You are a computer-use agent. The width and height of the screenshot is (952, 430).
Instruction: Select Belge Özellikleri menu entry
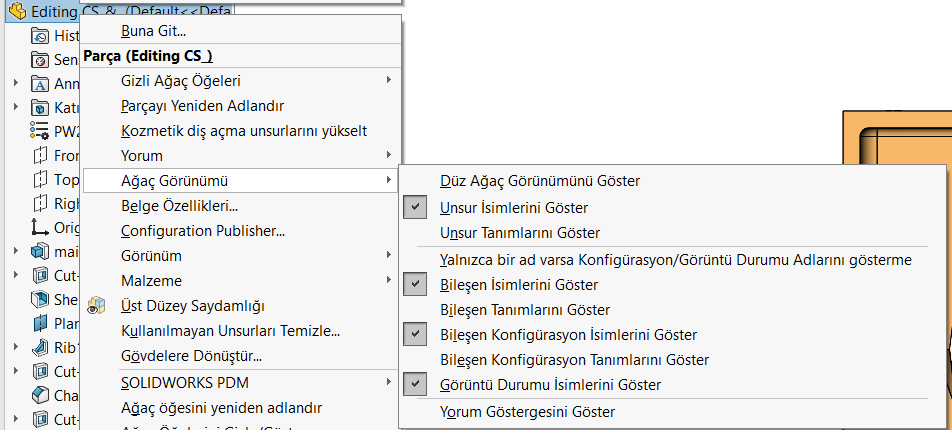pyautogui.click(x=178, y=206)
